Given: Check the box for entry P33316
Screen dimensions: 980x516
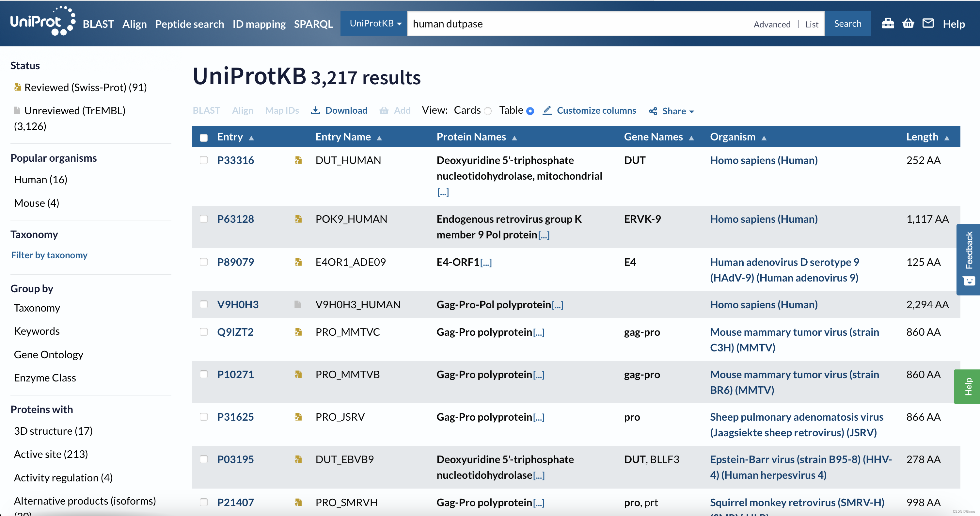Looking at the screenshot, I should pyautogui.click(x=204, y=160).
